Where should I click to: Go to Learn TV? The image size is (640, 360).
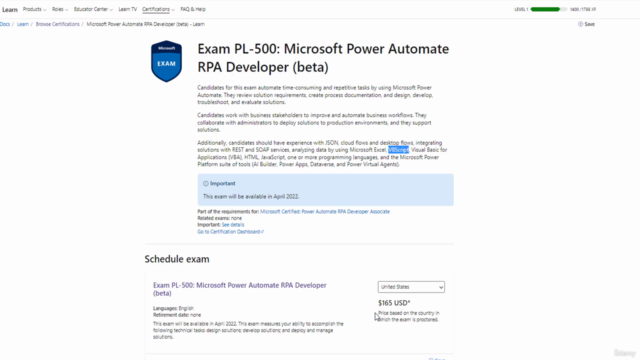point(128,9)
